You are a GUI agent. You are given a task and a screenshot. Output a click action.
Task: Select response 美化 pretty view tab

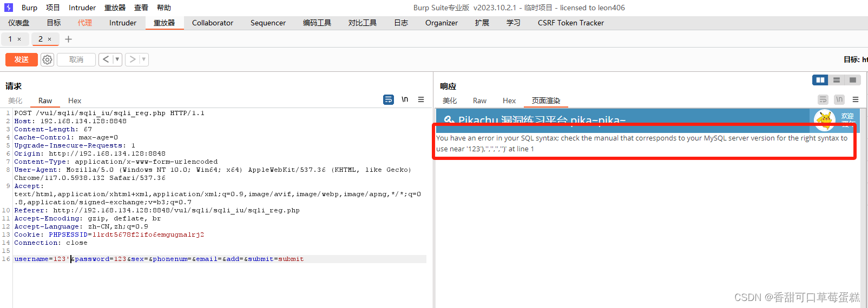(x=450, y=101)
